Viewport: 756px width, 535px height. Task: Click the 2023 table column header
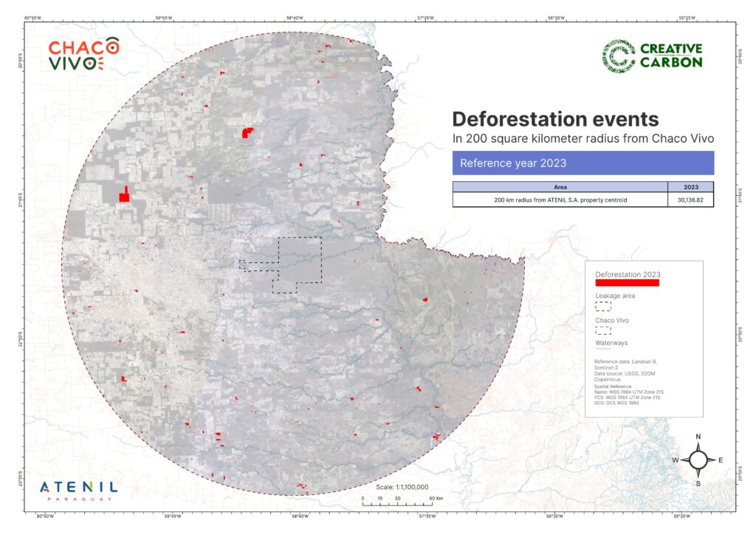coord(690,187)
